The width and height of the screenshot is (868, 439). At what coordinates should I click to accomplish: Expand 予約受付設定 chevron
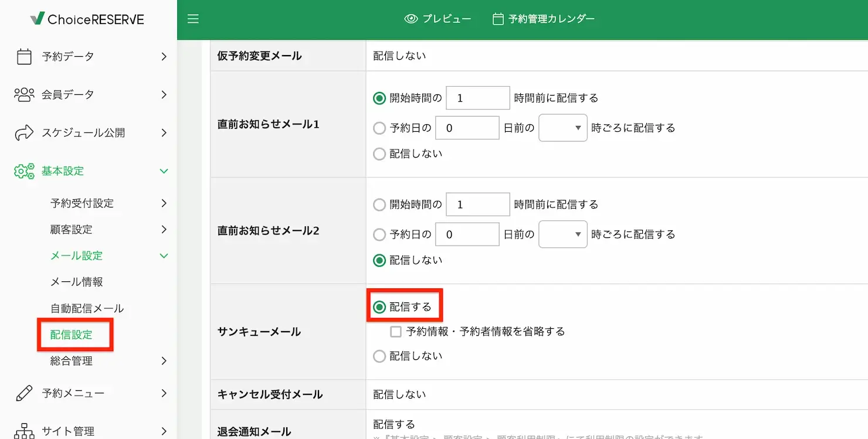[x=164, y=203]
